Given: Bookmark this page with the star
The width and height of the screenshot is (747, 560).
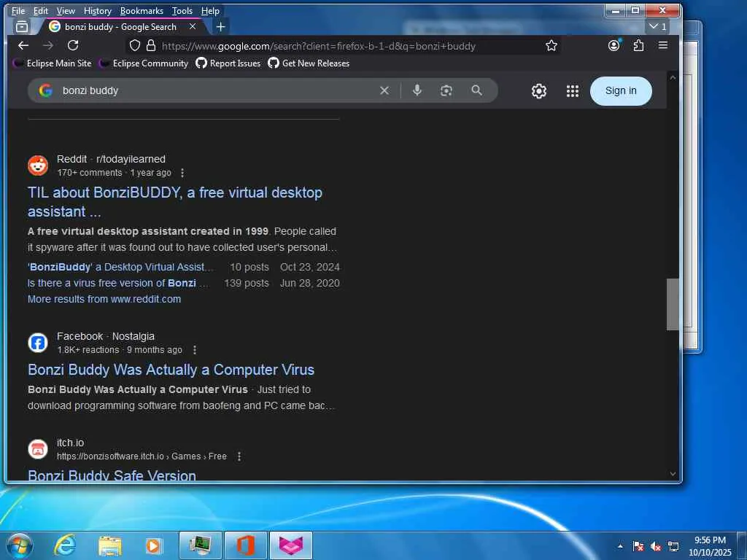Looking at the screenshot, I should point(551,46).
